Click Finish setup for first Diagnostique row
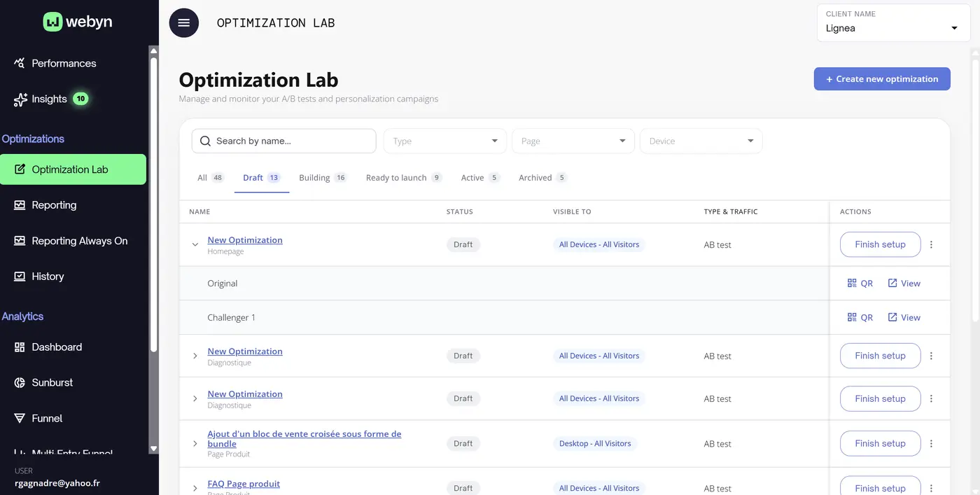The image size is (980, 495). (x=880, y=356)
